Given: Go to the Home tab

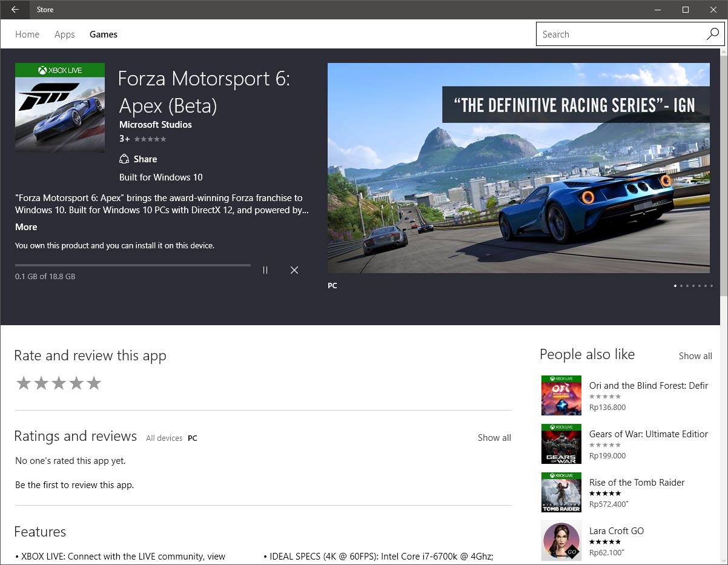Looking at the screenshot, I should tap(27, 35).
